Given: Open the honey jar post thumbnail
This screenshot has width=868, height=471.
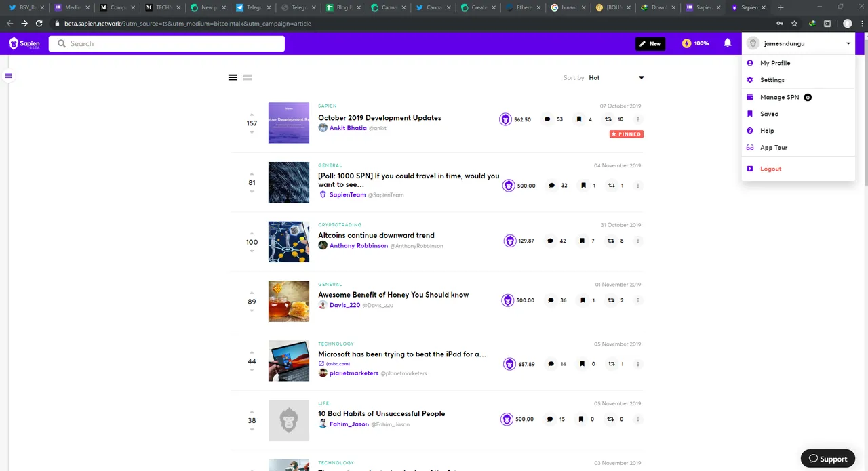Looking at the screenshot, I should point(289,301).
